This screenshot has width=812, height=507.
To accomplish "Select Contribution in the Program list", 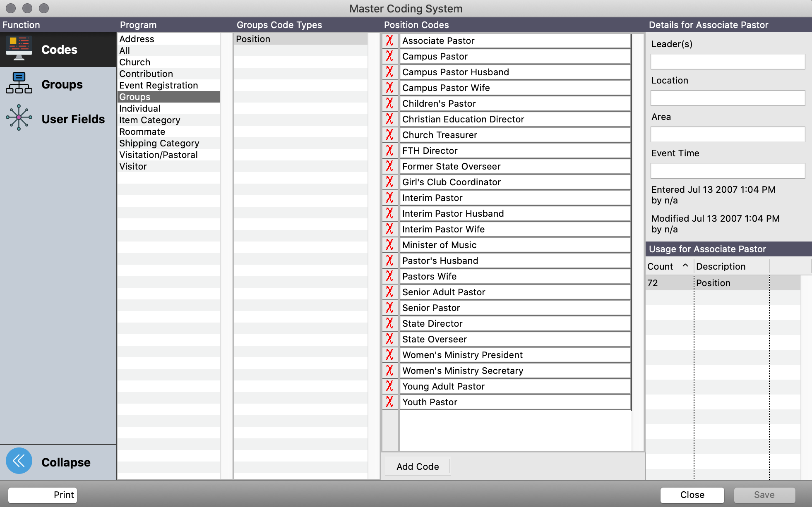I will 146,74.
